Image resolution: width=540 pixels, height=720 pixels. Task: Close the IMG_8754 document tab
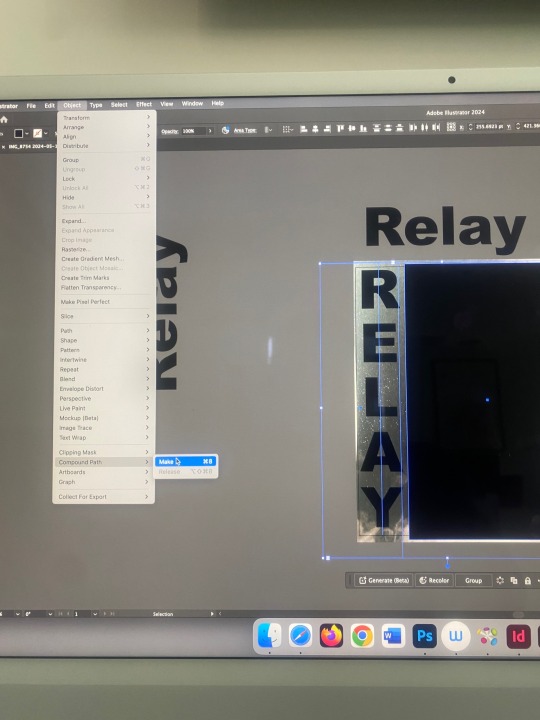click(x=4, y=147)
